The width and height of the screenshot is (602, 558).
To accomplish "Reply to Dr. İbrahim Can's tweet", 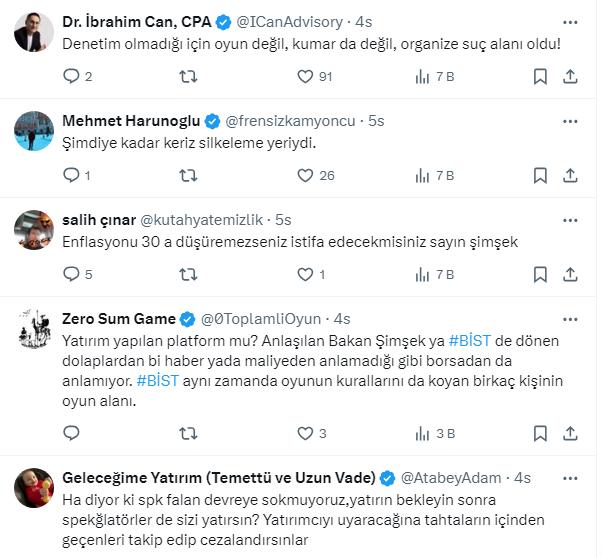I will tap(70, 76).
